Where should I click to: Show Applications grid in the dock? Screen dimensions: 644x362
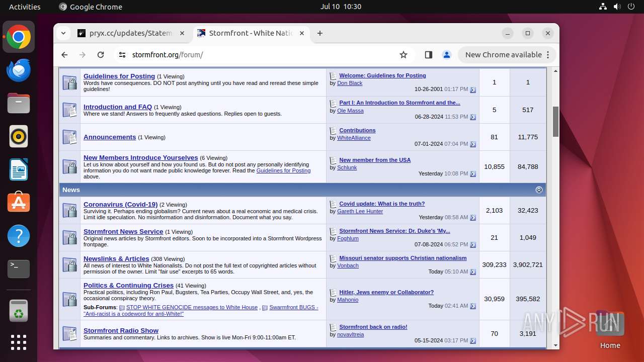(x=19, y=342)
